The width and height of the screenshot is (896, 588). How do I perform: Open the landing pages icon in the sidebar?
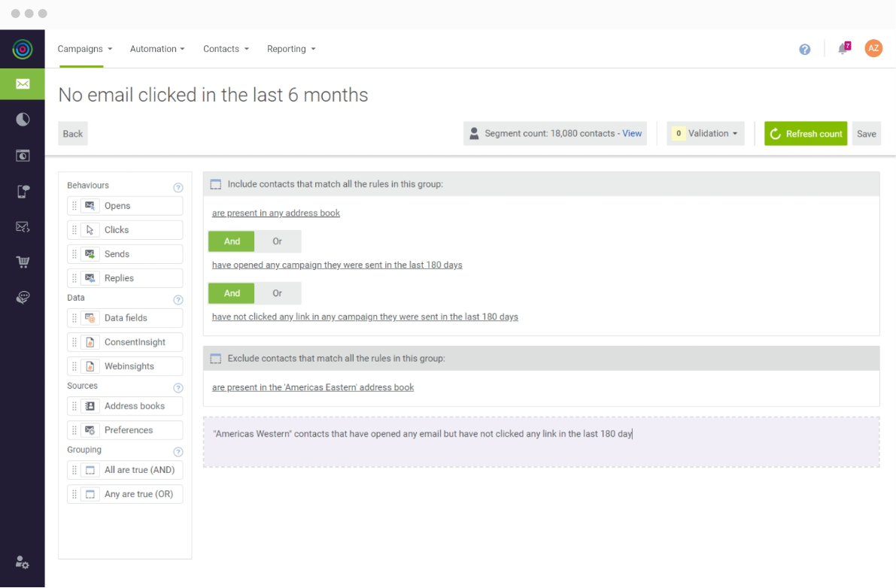[23, 156]
